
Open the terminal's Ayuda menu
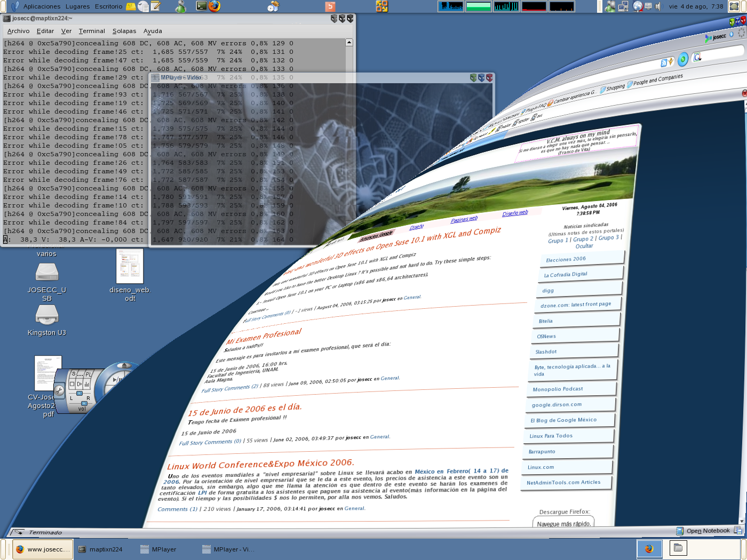(153, 31)
